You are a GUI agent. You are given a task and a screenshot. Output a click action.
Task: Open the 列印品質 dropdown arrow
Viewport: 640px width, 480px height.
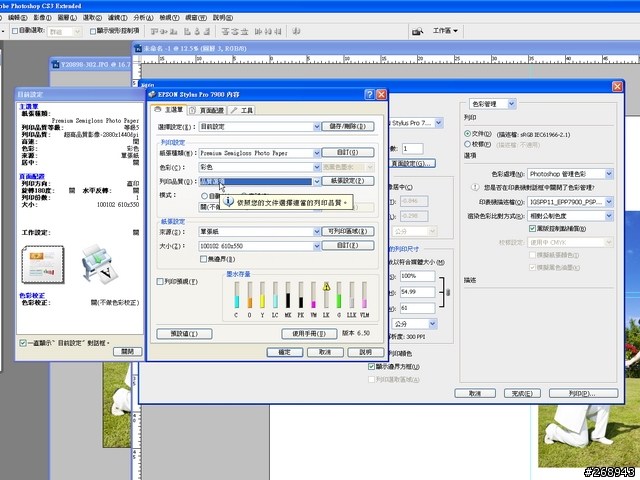(x=316, y=182)
